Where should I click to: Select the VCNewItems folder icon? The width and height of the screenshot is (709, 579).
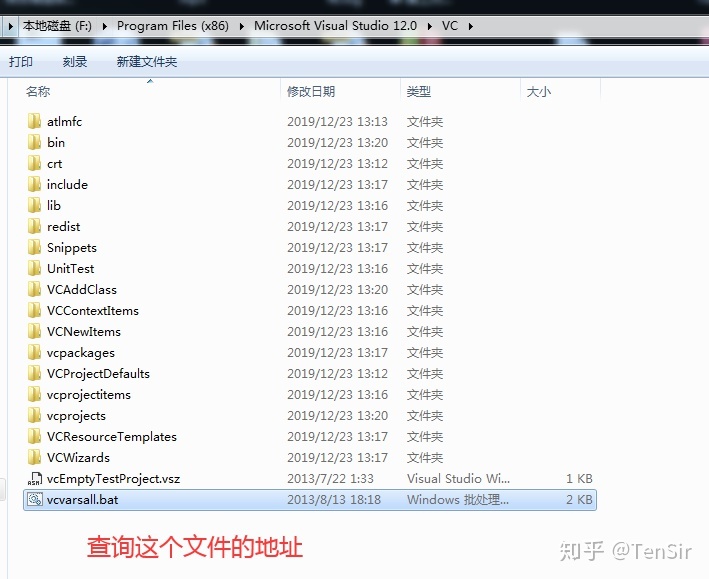point(34,332)
